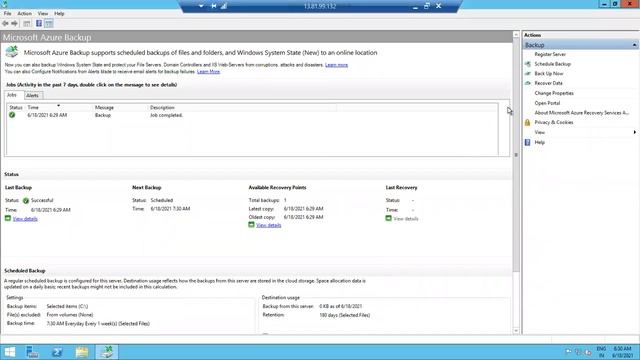Image resolution: width=640 pixels, height=360 pixels.
Task: Switch to the Alerts tab
Action: tap(32, 96)
